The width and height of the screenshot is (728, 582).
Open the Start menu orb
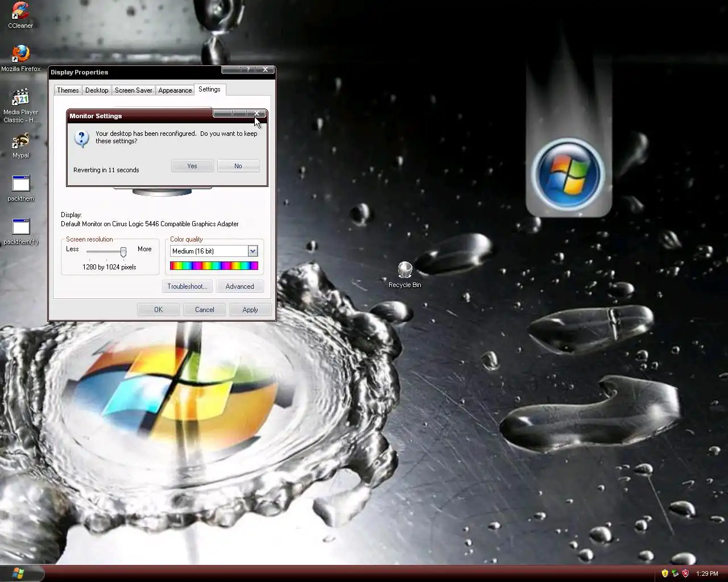tap(18, 573)
